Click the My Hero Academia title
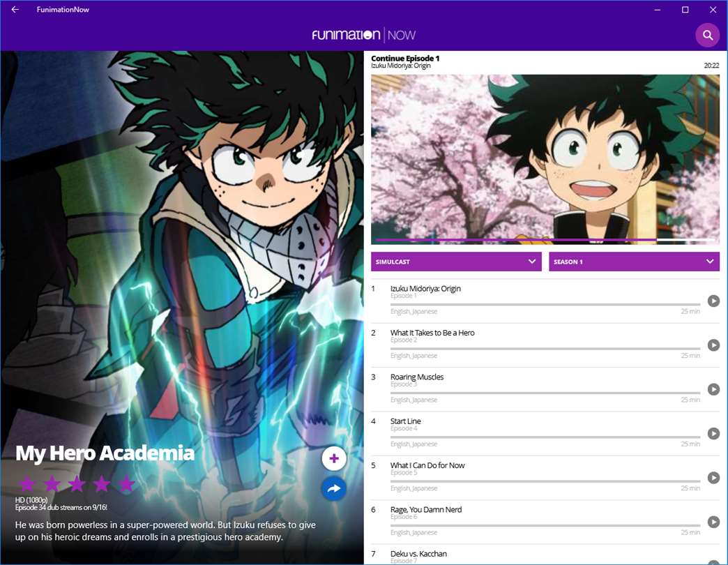This screenshot has height=565, width=728. (x=105, y=453)
